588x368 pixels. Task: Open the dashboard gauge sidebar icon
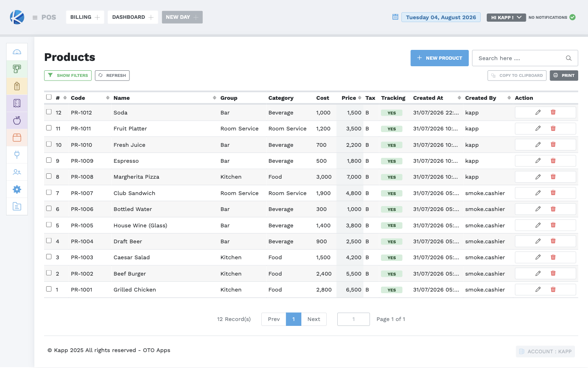pos(17,52)
